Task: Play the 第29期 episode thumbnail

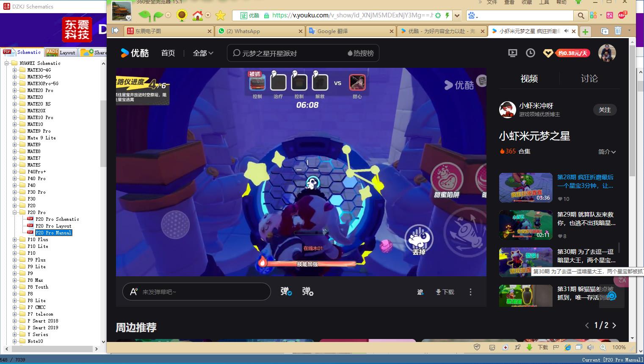Action: (x=526, y=225)
